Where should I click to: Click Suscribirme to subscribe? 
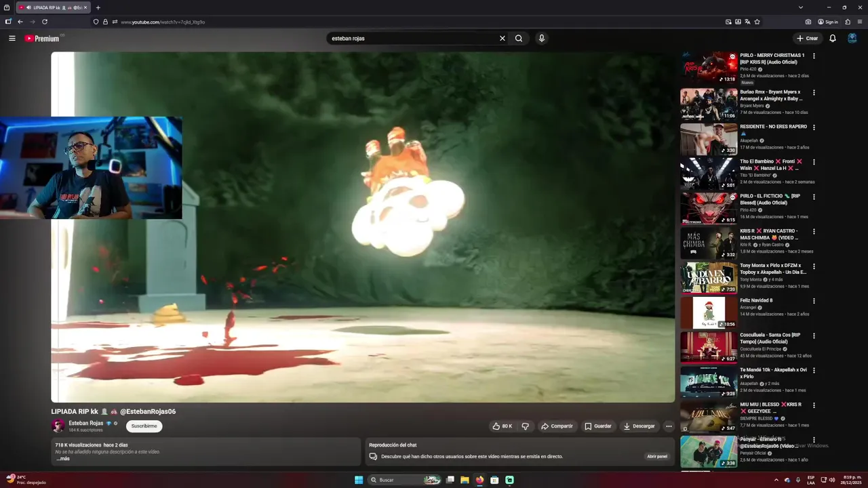click(144, 426)
